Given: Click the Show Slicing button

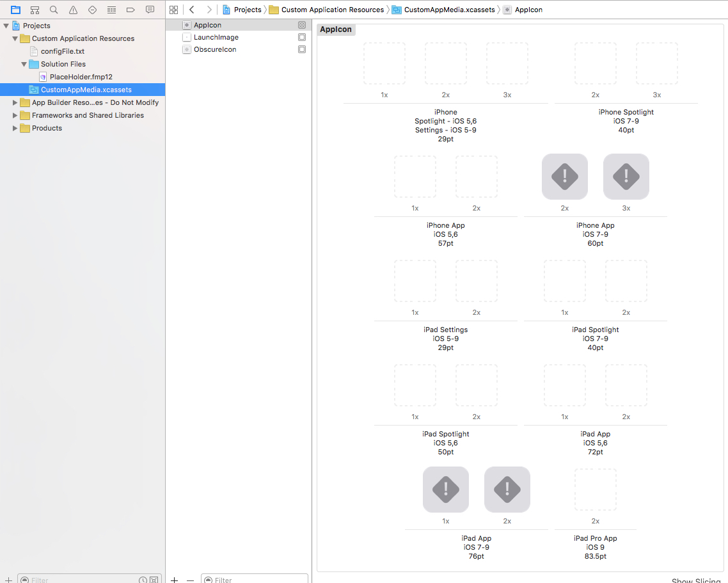Looking at the screenshot, I should click(x=696, y=580).
